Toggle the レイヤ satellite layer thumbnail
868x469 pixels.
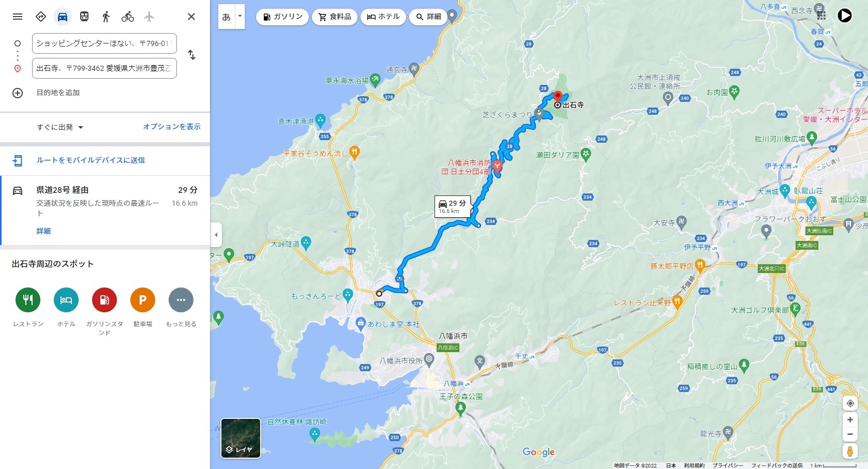241,438
